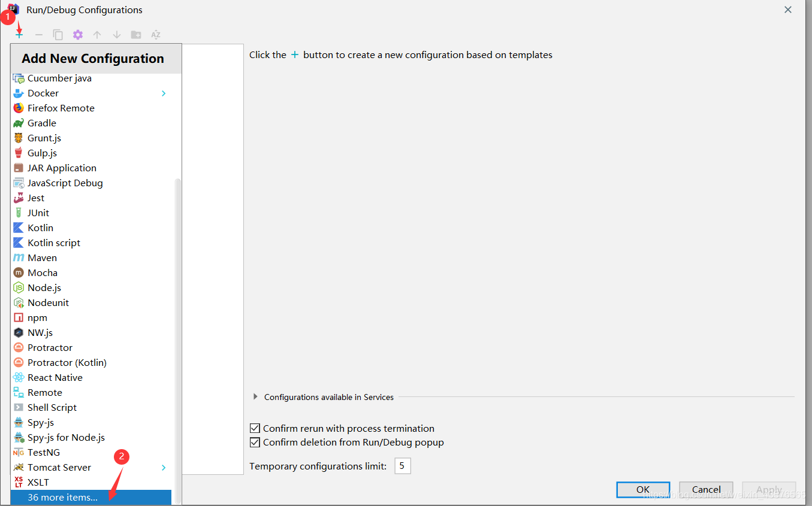Screen dimensions: 812x506
Task: Choose TestNG configuration type
Action: [91, 453]
